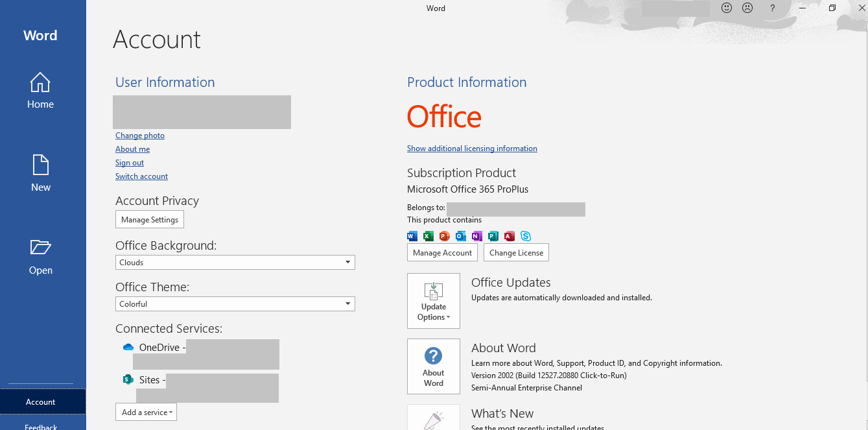The height and width of the screenshot is (430, 868).
Task: Click the Manage Account button
Action: 442,252
